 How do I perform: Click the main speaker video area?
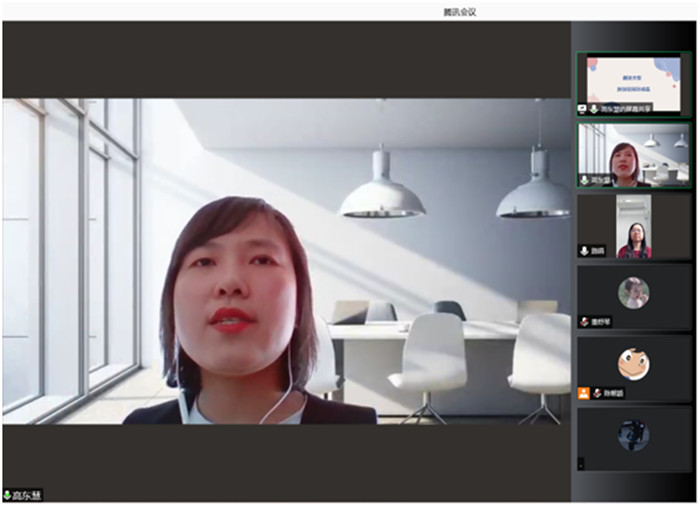click(x=286, y=260)
